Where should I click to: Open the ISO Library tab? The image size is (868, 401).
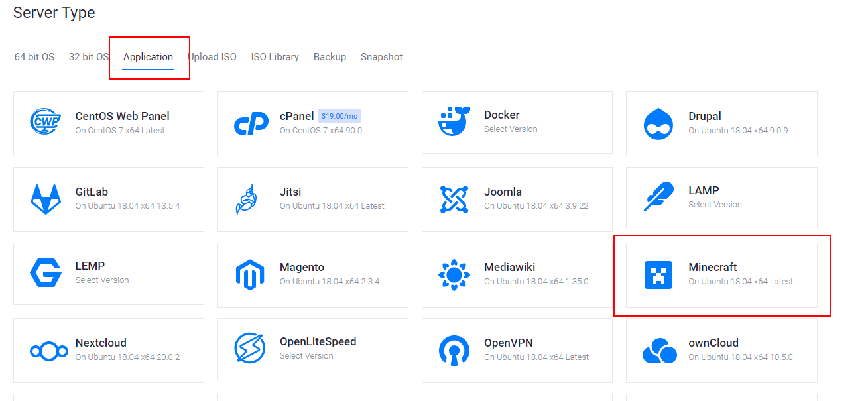[275, 58]
